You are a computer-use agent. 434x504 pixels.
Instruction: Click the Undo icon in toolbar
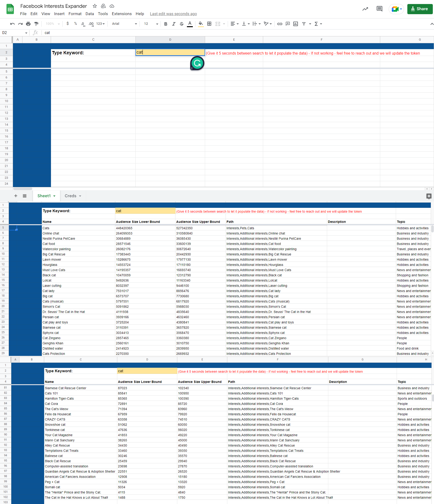[x=13, y=24]
